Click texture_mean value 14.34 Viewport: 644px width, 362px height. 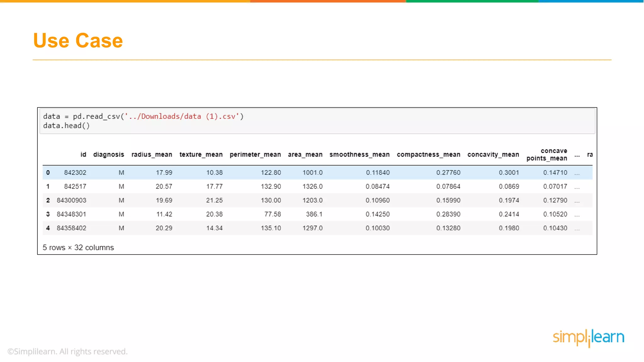[214, 228]
